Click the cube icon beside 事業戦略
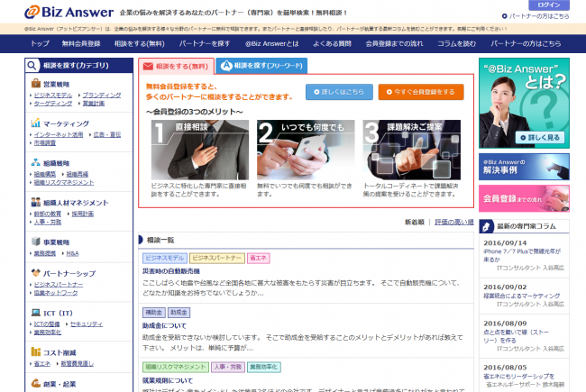 35,242
